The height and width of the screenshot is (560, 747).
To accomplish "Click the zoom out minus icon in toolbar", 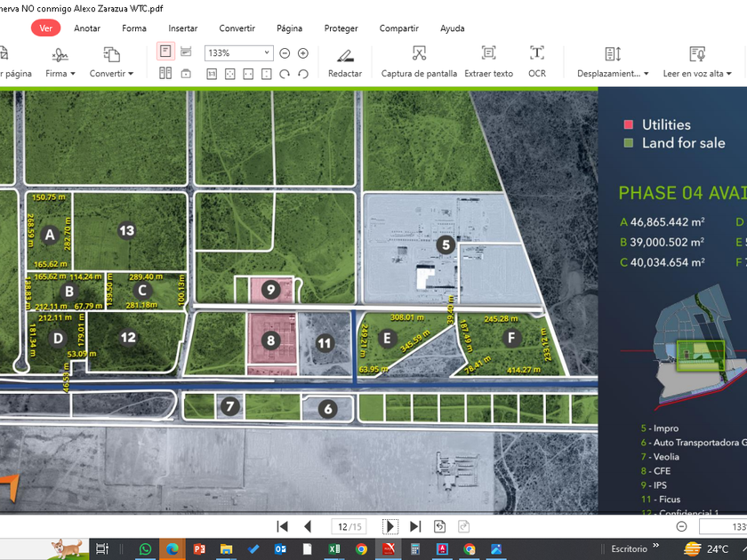I will coord(285,53).
